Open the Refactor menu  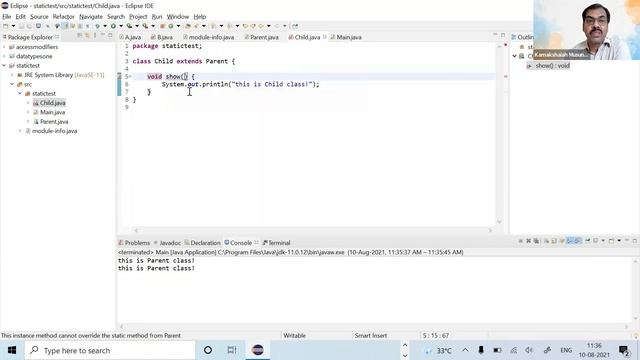point(63,16)
